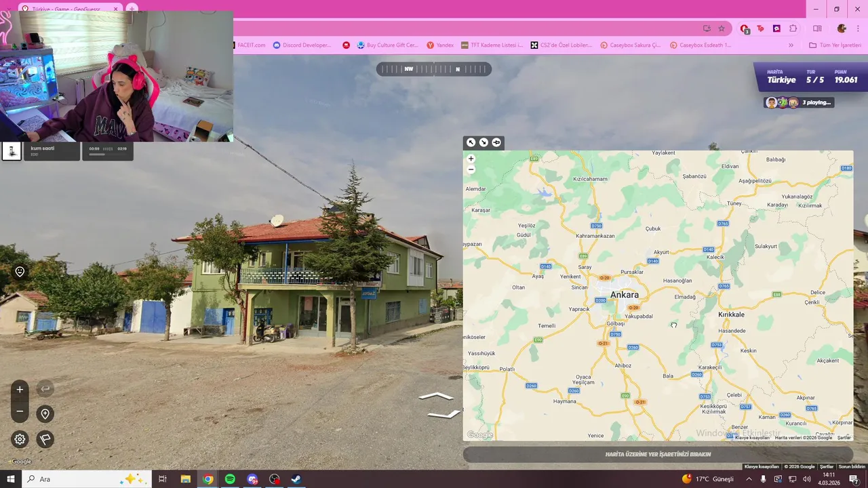The width and height of the screenshot is (868, 488).
Task: Expand hidden bookmarks chevron
Action: [791, 45]
